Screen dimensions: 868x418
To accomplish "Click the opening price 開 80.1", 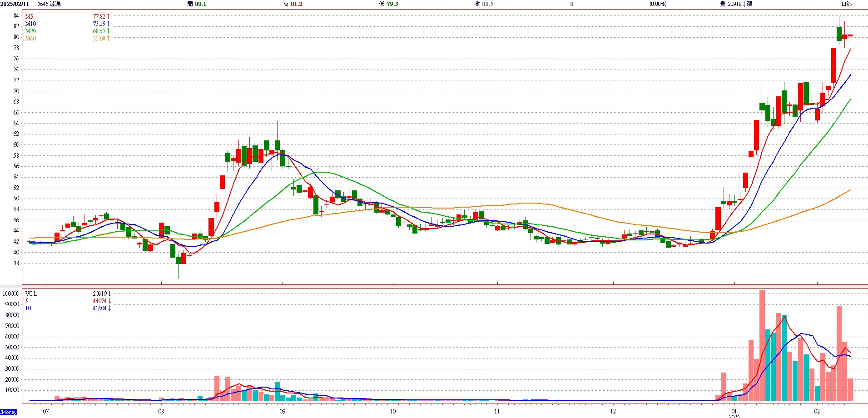I will 197,4.
